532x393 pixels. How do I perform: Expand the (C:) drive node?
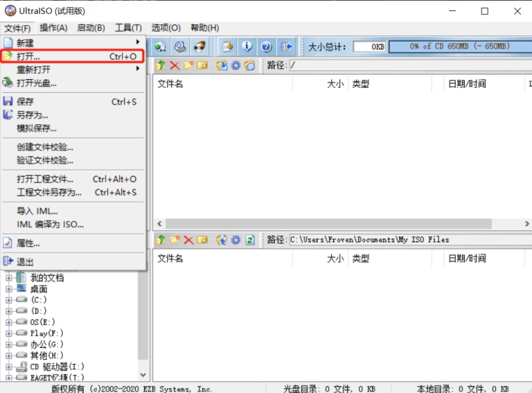9,300
